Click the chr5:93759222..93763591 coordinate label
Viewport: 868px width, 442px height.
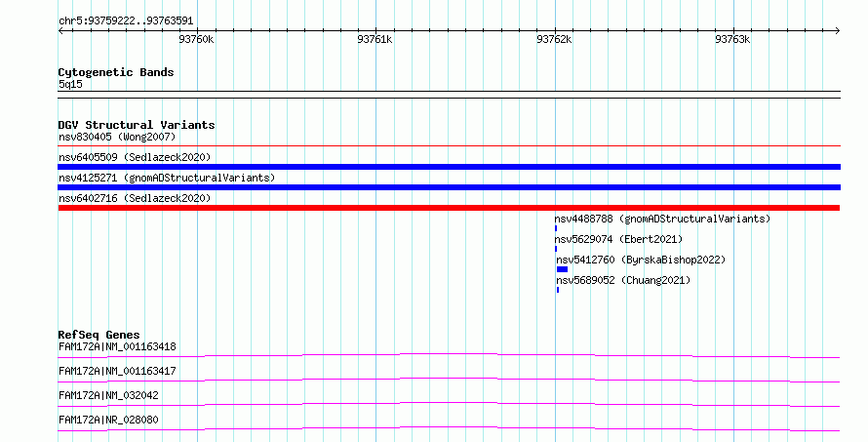[126, 21]
